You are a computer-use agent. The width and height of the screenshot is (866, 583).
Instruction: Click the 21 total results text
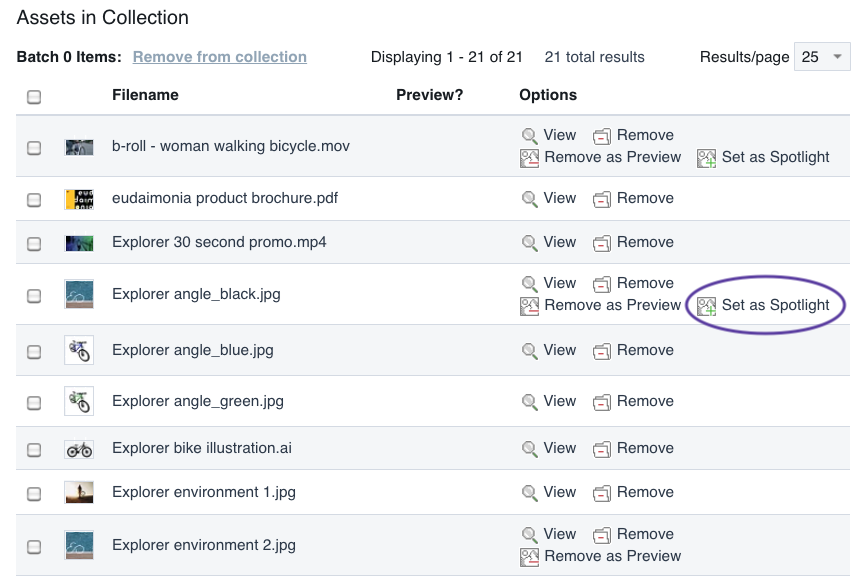[594, 57]
